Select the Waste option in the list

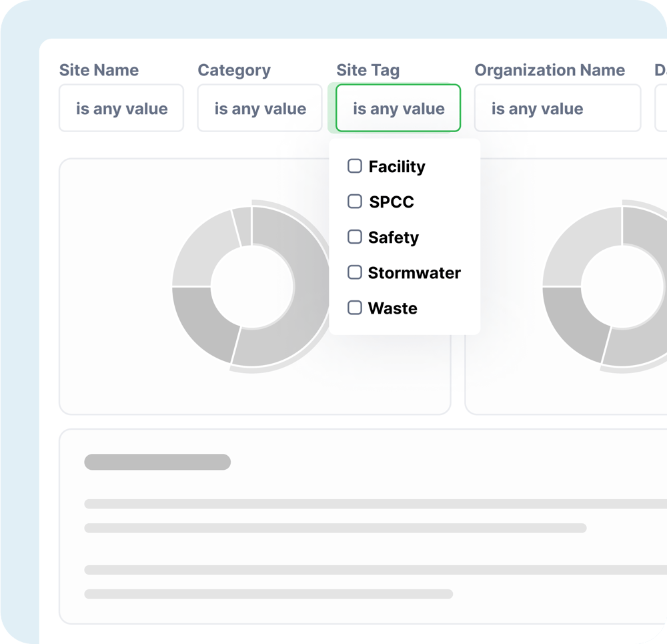(x=392, y=308)
